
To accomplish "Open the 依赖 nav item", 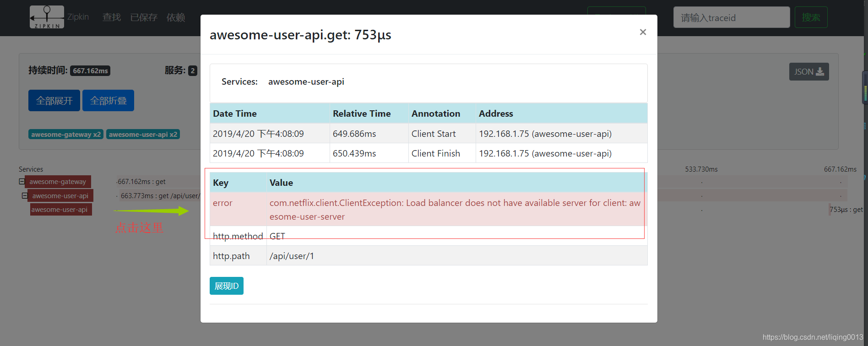I will 176,17.
